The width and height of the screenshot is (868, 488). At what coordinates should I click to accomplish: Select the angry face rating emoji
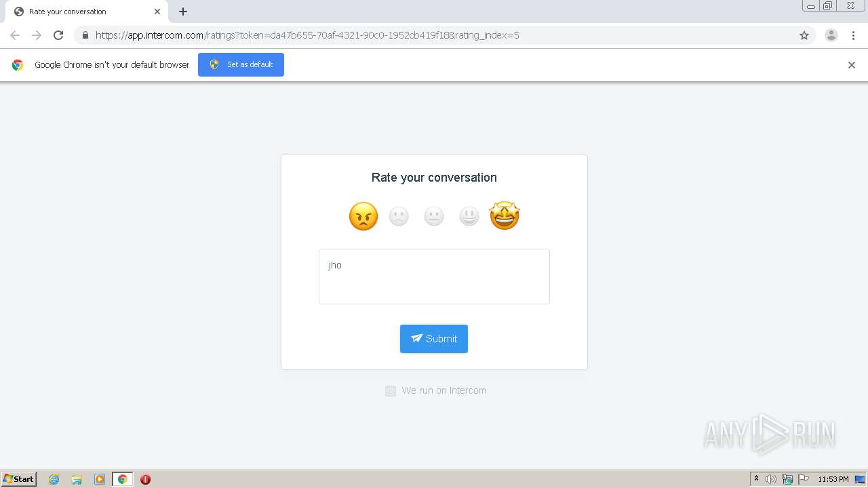pos(363,216)
